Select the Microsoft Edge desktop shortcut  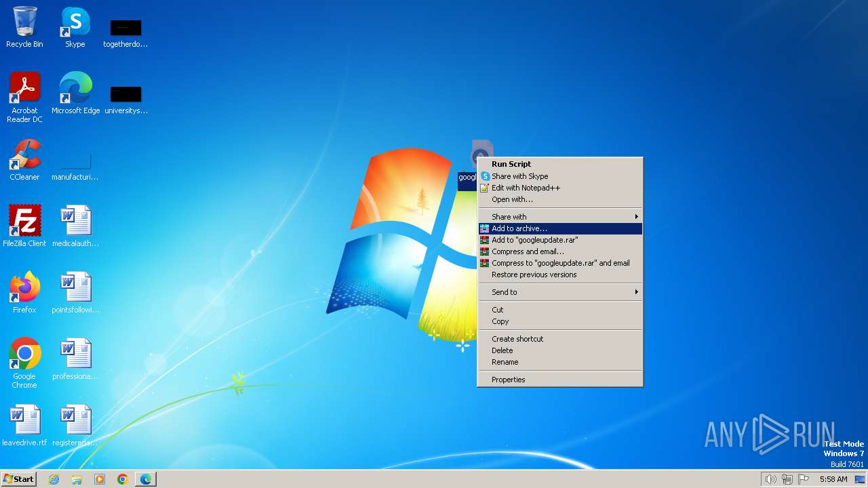[75, 94]
